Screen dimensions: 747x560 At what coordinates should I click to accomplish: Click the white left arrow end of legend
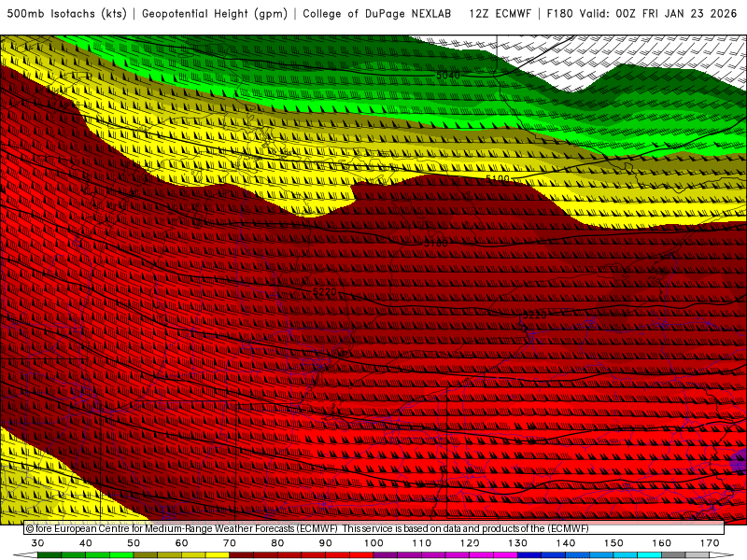click(26, 555)
